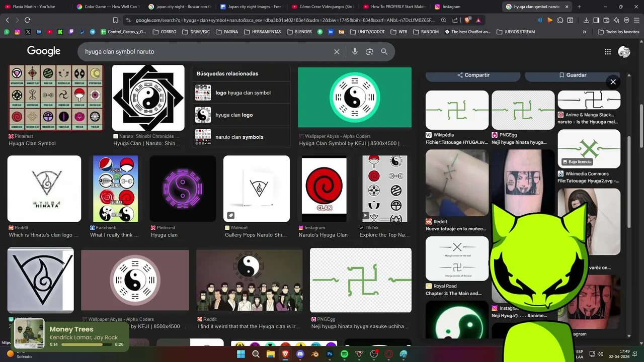Start voice search with the microphone icon
The image size is (644, 362).
click(355, 52)
